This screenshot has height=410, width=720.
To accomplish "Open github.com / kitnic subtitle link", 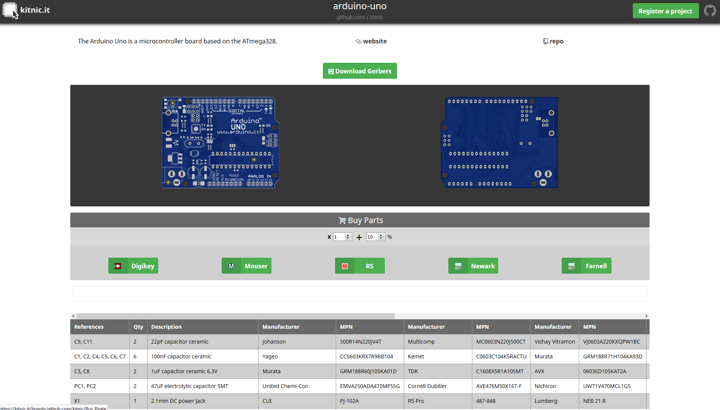I will pos(360,17).
